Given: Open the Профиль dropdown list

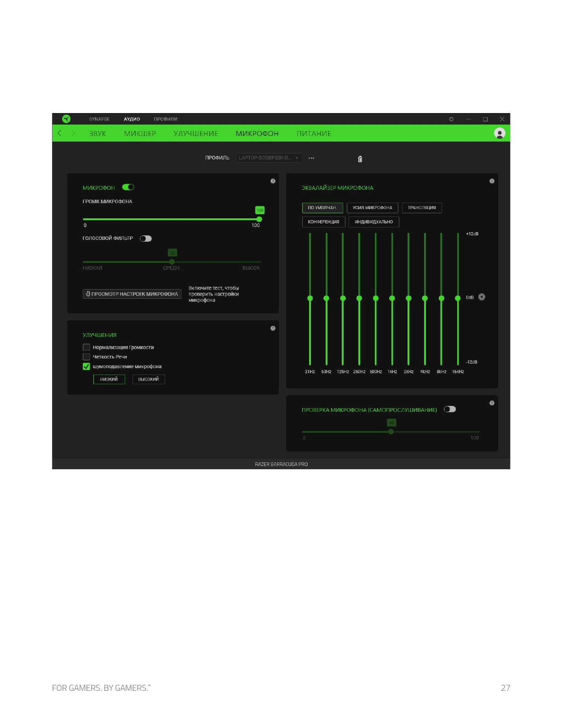Looking at the screenshot, I should tap(269, 158).
